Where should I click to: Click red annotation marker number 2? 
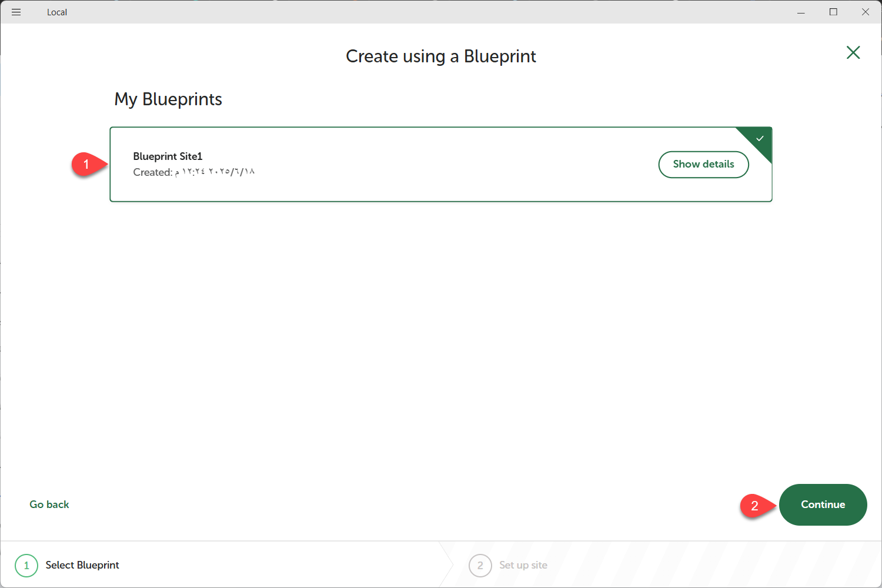(x=754, y=506)
